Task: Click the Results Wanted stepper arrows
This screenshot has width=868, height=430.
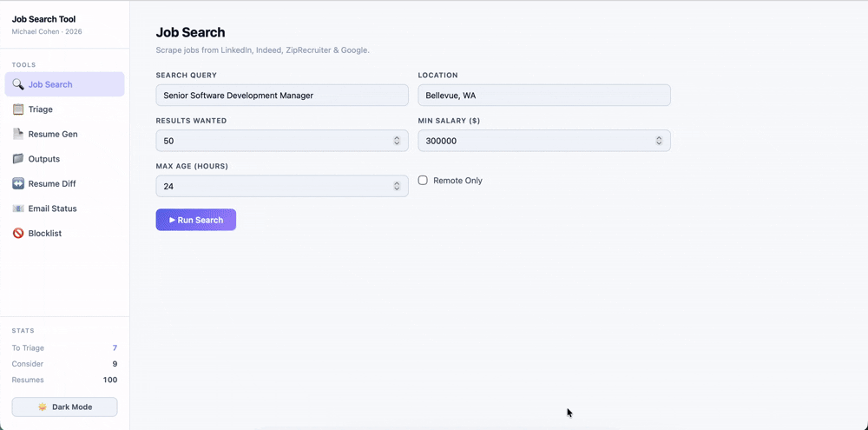Action: [397, 141]
